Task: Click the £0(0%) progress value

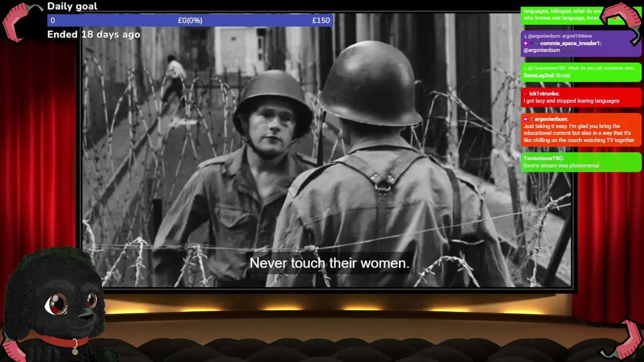Action: pyautogui.click(x=190, y=21)
